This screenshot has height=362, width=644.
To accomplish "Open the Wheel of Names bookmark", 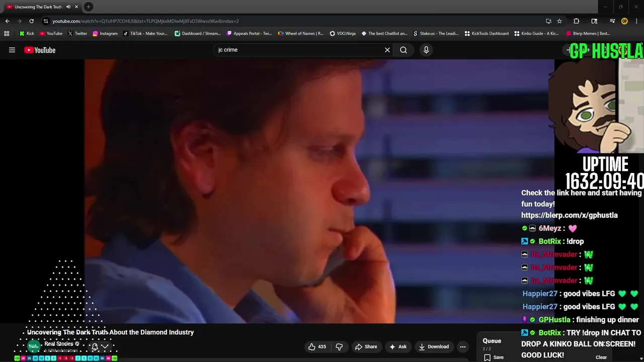I will (x=301, y=34).
